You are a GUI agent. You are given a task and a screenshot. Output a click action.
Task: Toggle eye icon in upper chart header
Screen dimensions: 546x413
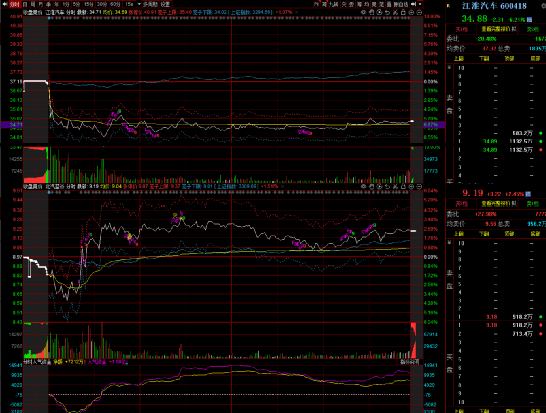363,12
